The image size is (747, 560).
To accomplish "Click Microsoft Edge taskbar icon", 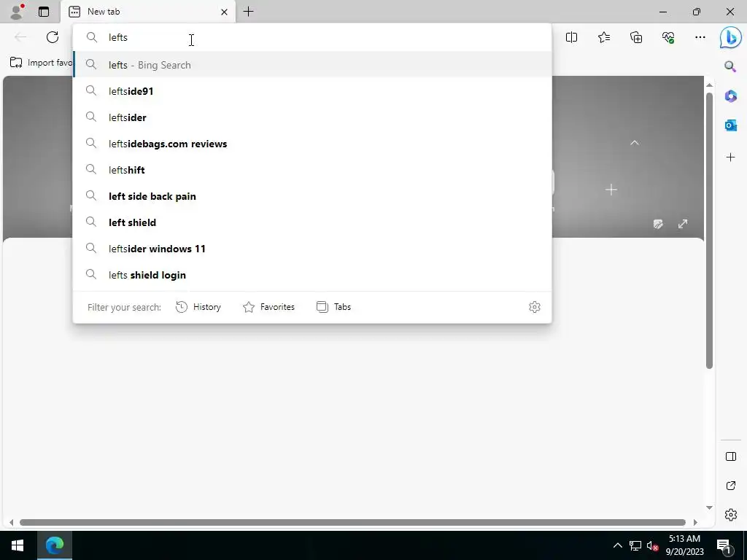I will click(x=55, y=545).
